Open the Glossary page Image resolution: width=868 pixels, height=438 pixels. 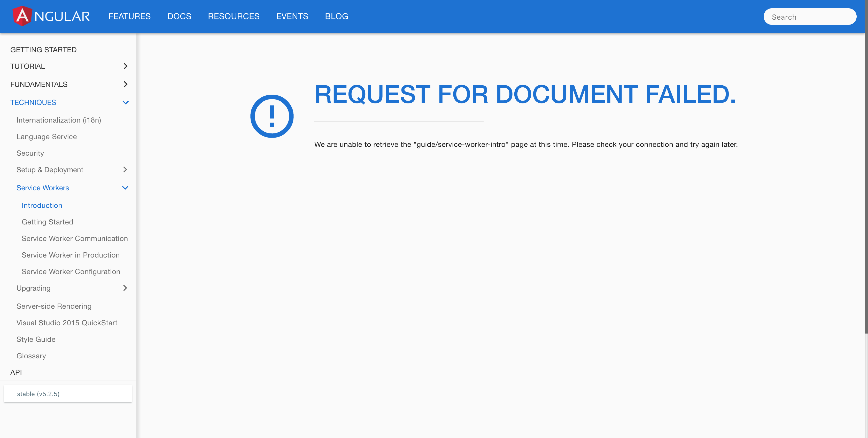coord(31,356)
